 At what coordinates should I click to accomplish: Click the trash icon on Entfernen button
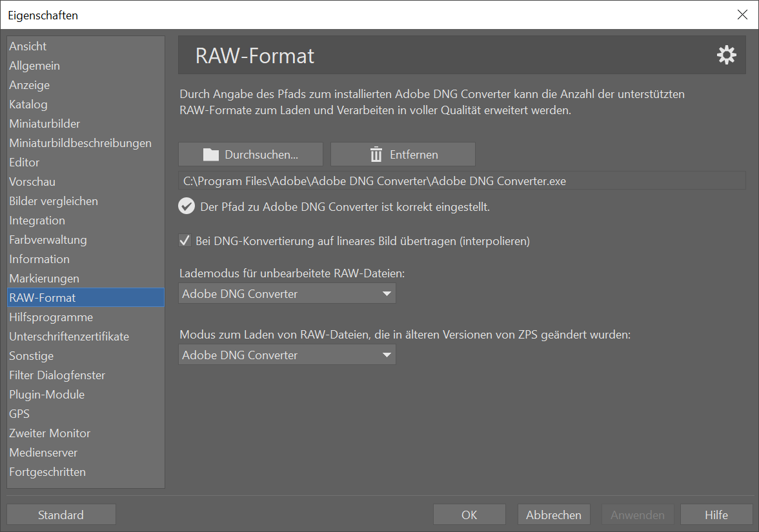click(x=376, y=155)
